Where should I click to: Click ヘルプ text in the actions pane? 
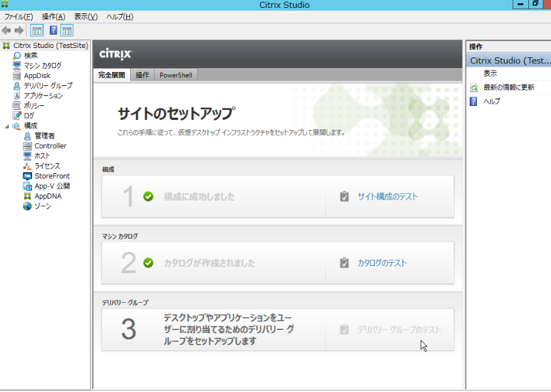click(492, 101)
